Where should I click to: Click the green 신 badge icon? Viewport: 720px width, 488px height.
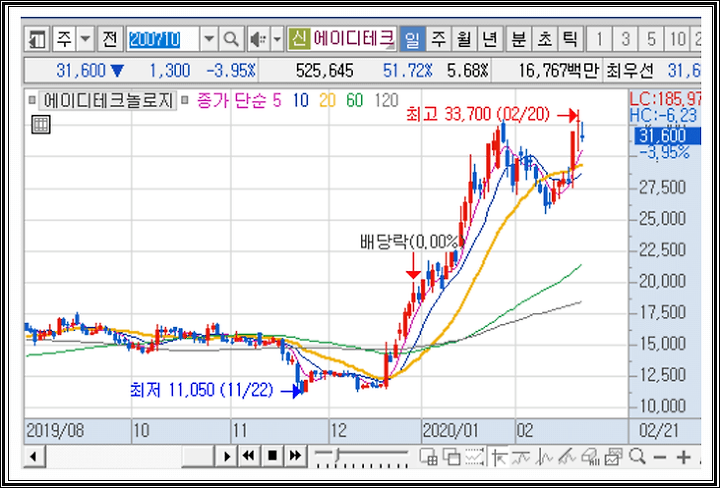[x=299, y=40]
